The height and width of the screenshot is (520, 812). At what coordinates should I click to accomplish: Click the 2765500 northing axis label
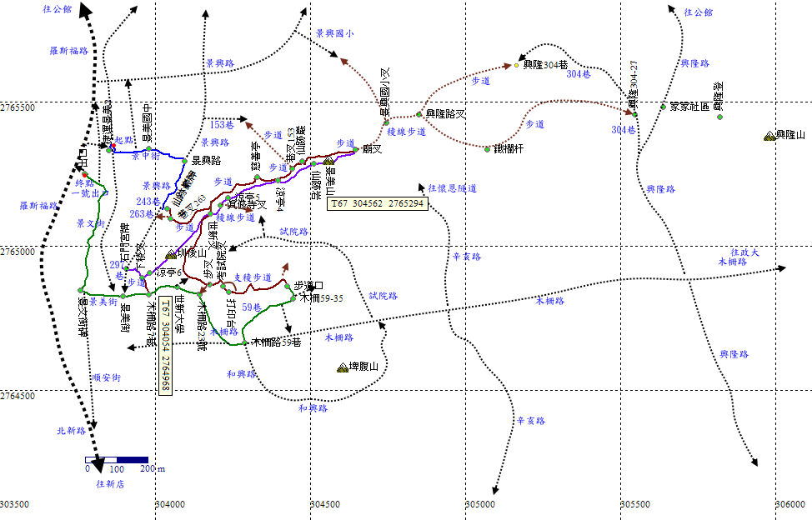tap(18, 108)
